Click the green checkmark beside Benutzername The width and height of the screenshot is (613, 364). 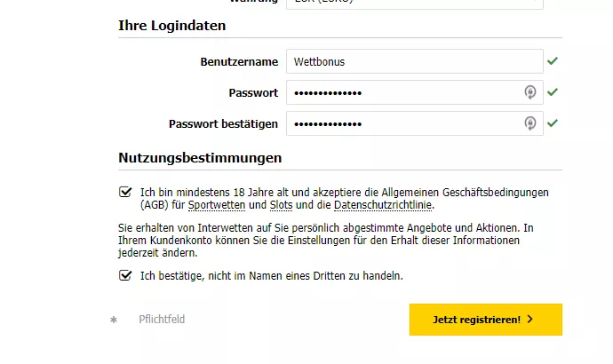pyautogui.click(x=553, y=61)
